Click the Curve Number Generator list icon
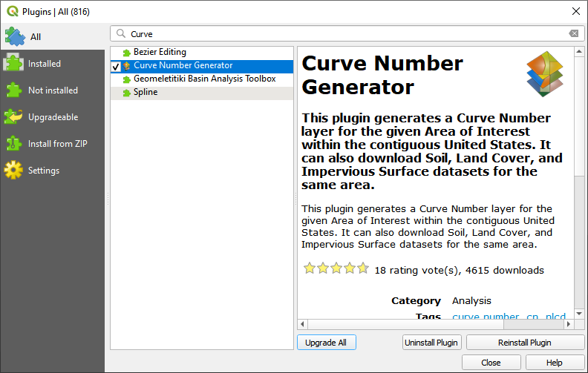588x373 pixels. 127,66
